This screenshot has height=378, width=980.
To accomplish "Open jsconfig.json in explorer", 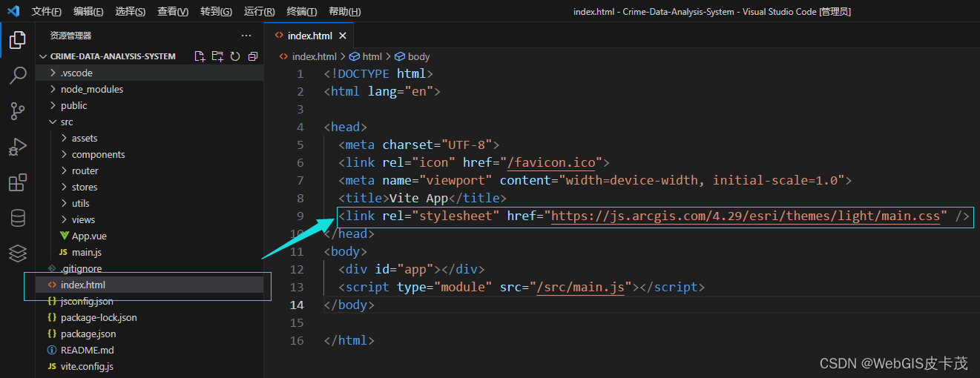I will (149, 301).
